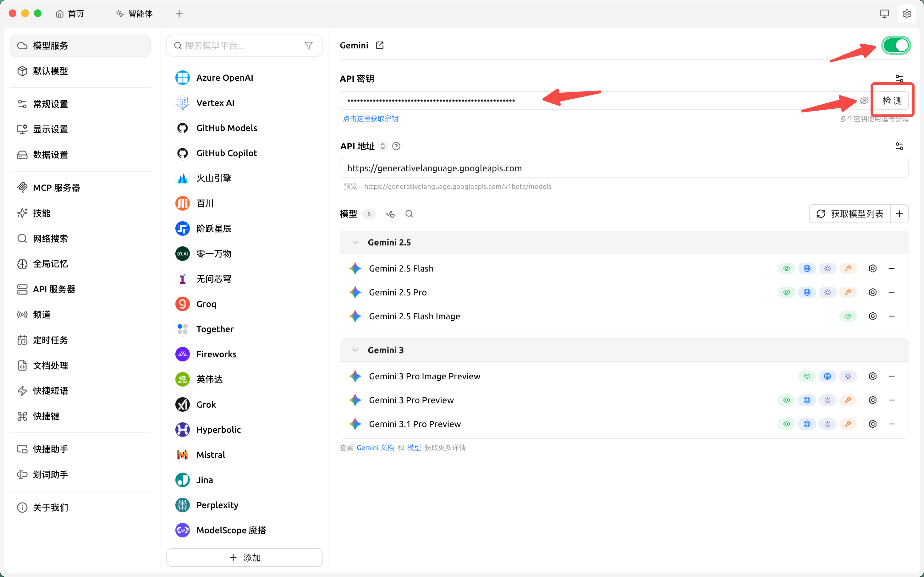924x577 pixels.
Task: Click the vision eye badge for Gemini 2.5 Flash Image
Action: click(x=848, y=316)
